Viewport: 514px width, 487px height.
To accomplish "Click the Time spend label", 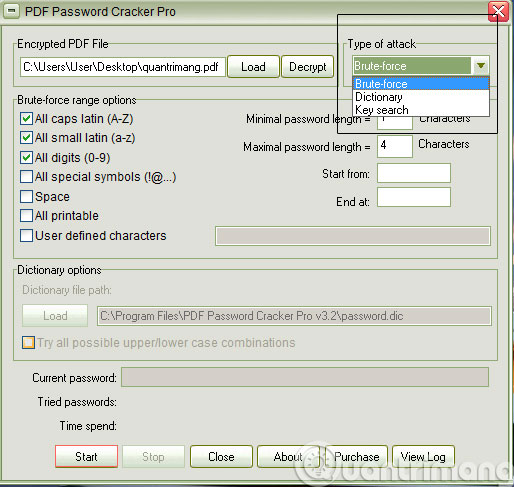I will (x=88, y=426).
